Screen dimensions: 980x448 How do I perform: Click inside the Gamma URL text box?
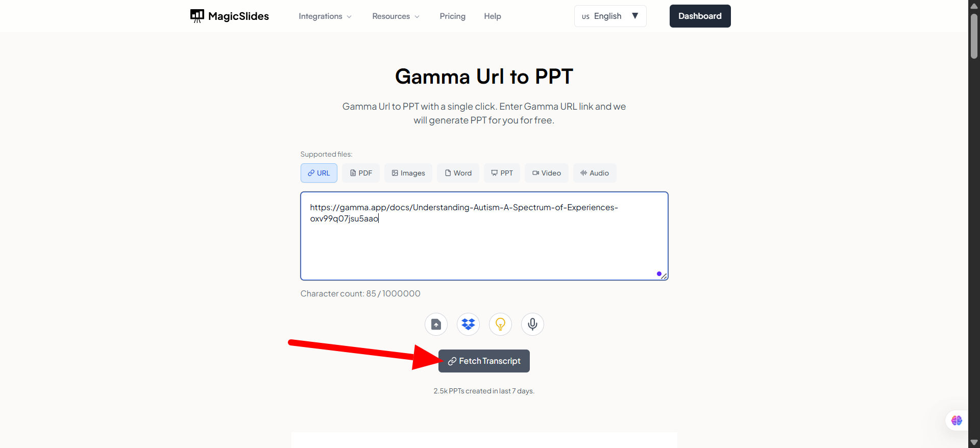[484, 245]
